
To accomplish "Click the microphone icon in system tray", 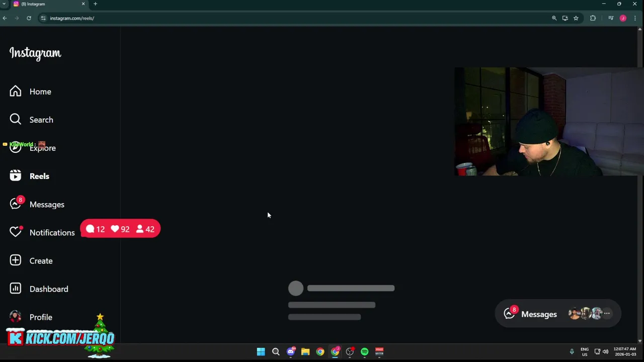I will tap(572, 351).
